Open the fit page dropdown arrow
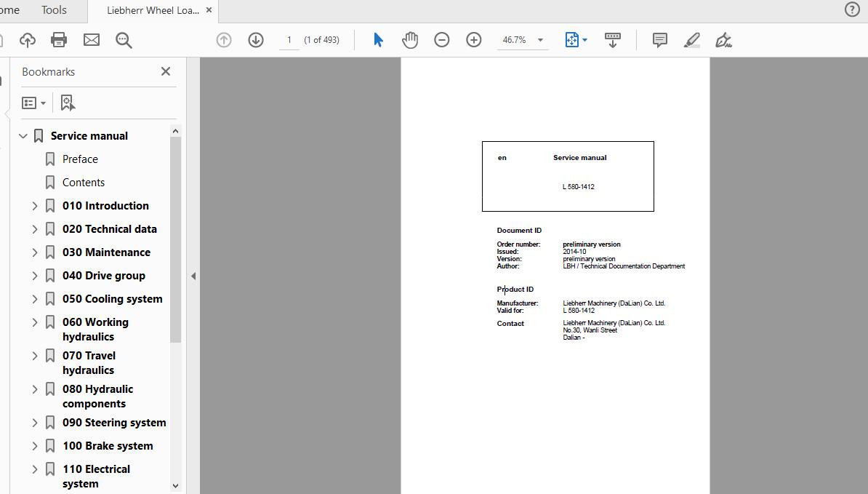The height and width of the screenshot is (494, 868). [585, 40]
